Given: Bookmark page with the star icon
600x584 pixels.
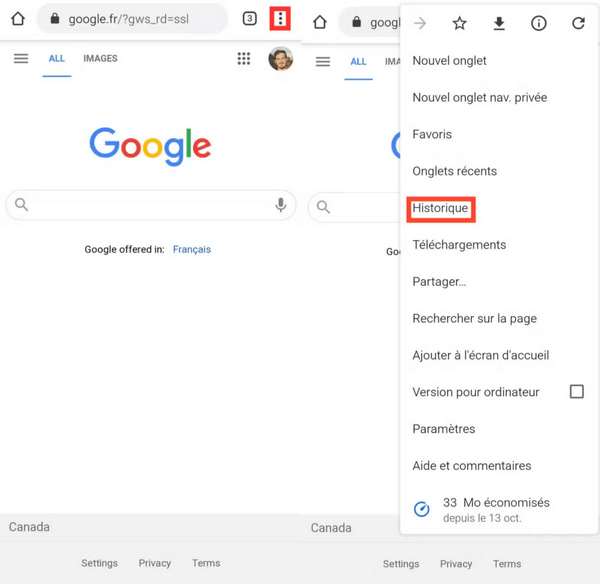Looking at the screenshot, I should point(459,23).
